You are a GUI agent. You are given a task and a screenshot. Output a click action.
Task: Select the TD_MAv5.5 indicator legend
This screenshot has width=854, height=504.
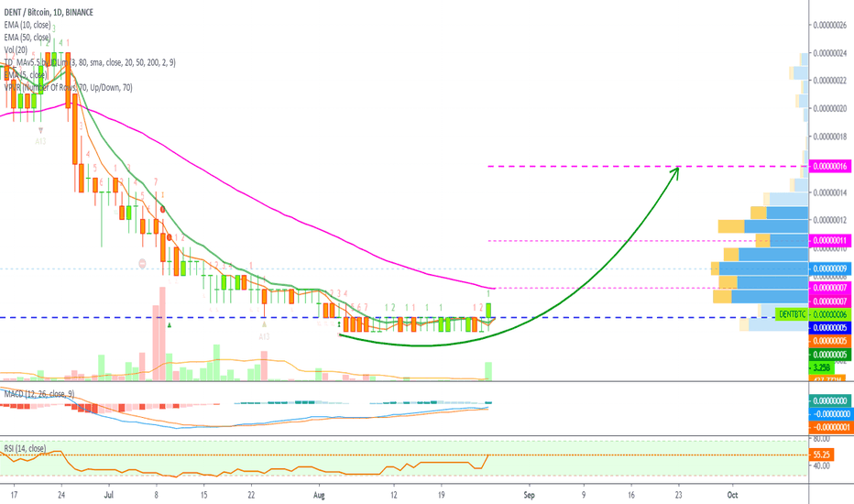point(90,62)
